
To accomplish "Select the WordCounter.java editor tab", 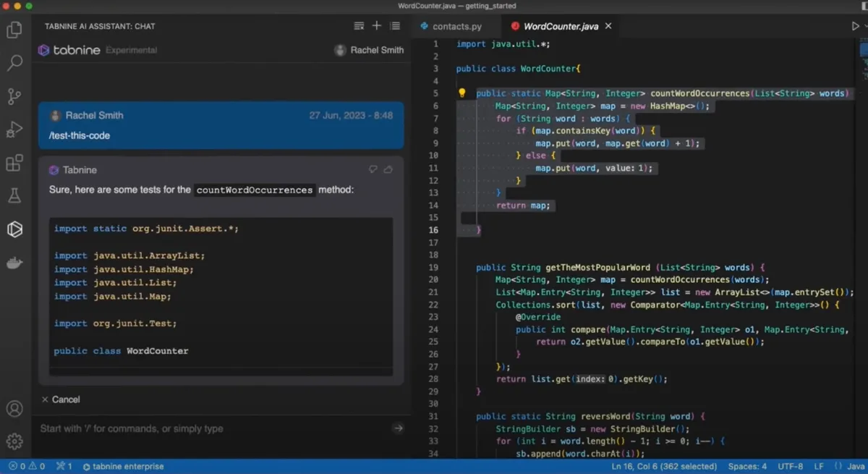I will pyautogui.click(x=561, y=27).
